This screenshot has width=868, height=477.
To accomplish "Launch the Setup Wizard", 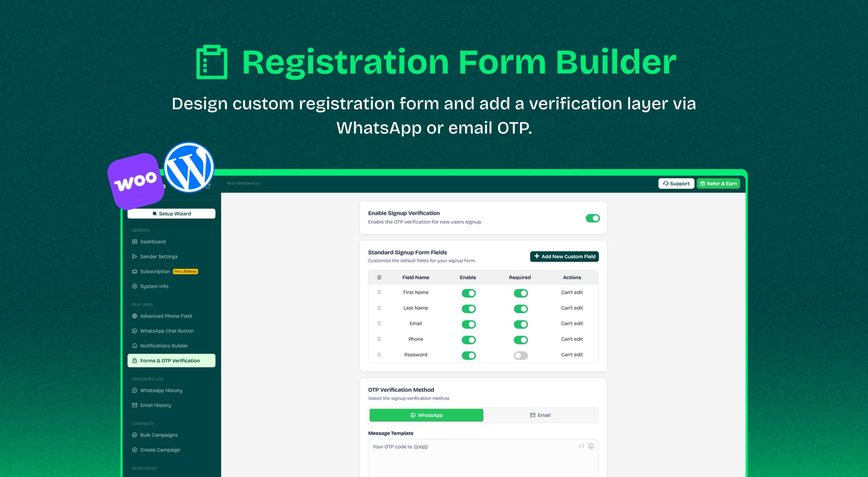I will click(x=171, y=214).
